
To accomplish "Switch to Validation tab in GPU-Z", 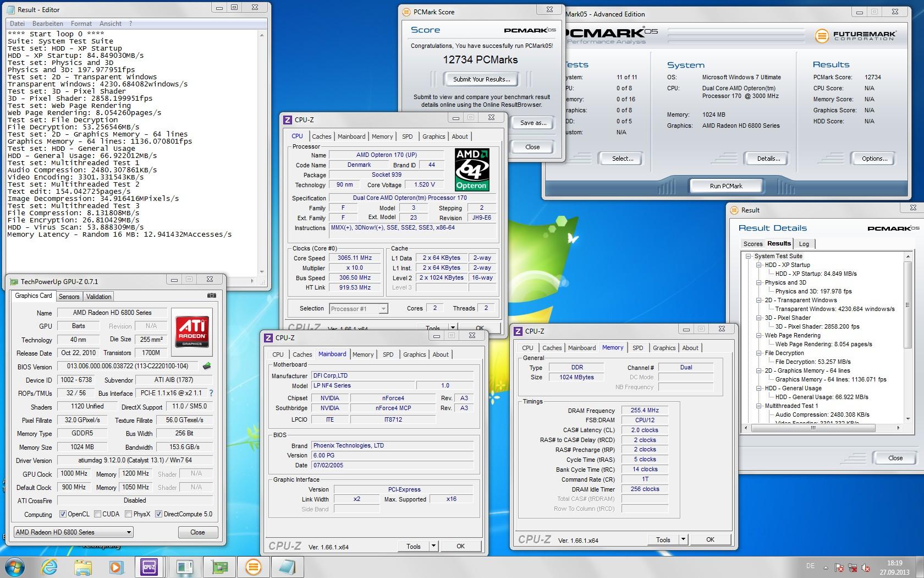I will 99,296.
